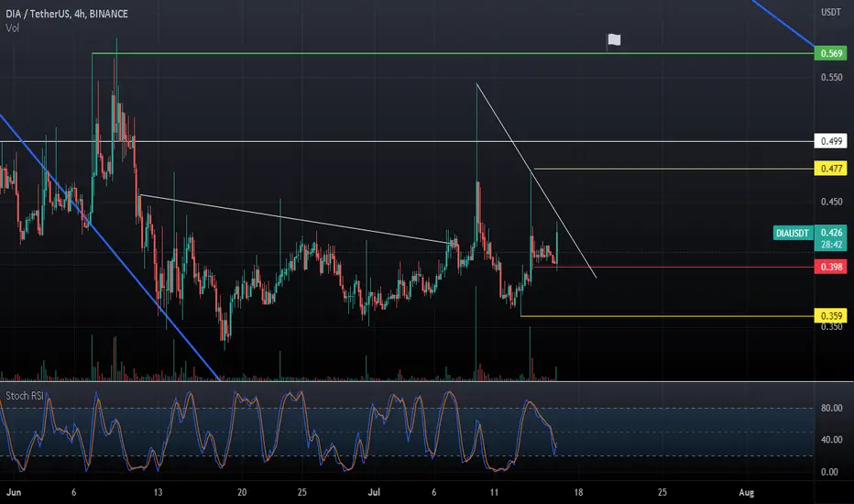Select the red 0.398 price label

831,267
